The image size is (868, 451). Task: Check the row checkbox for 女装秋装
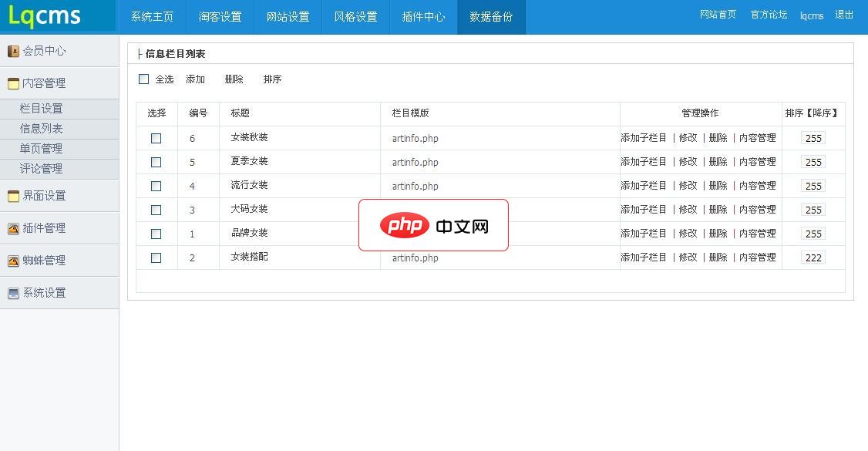point(156,139)
